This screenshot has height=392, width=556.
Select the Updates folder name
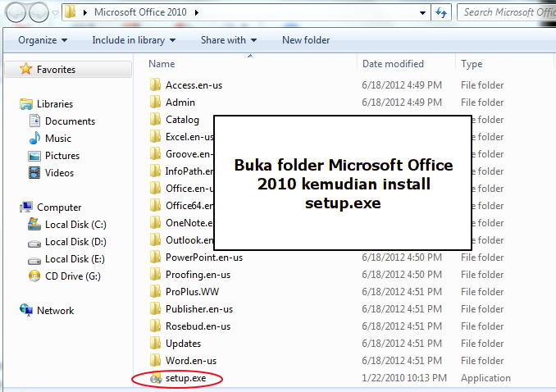coord(184,344)
